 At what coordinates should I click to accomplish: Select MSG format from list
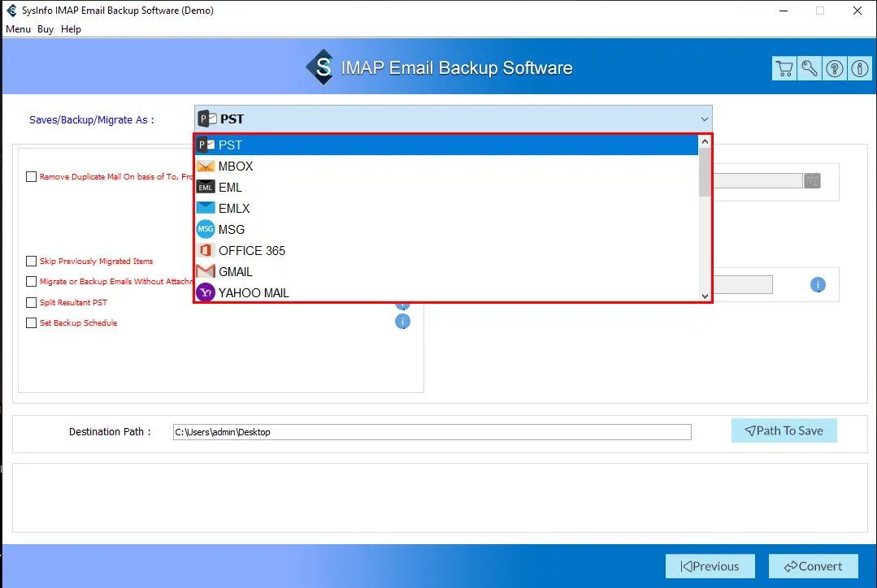tap(446, 230)
